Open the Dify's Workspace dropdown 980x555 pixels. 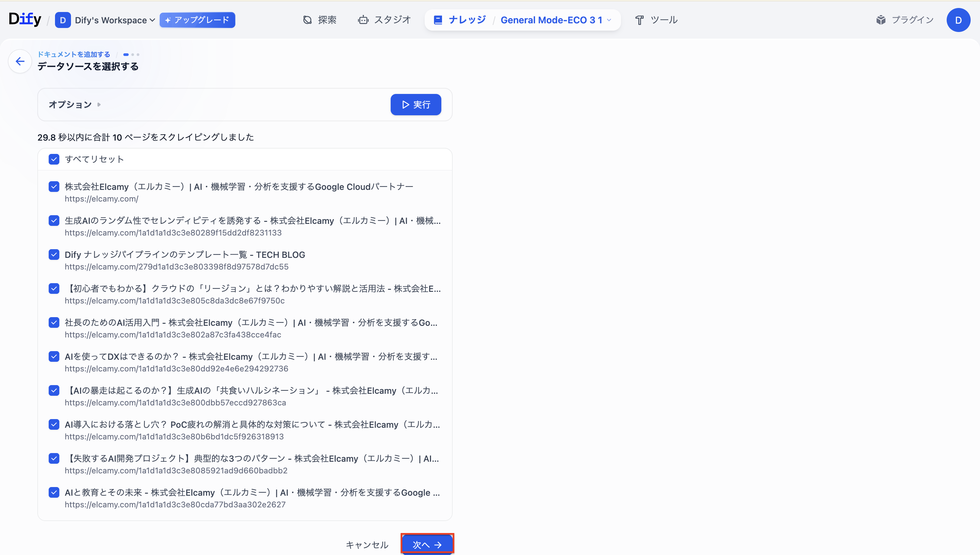pyautogui.click(x=114, y=20)
